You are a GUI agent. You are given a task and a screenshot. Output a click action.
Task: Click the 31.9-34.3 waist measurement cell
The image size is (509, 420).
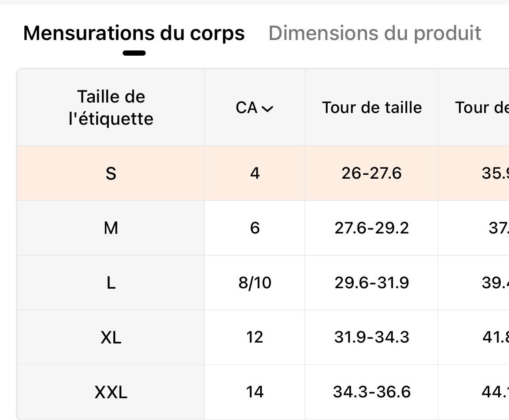pyautogui.click(x=372, y=337)
